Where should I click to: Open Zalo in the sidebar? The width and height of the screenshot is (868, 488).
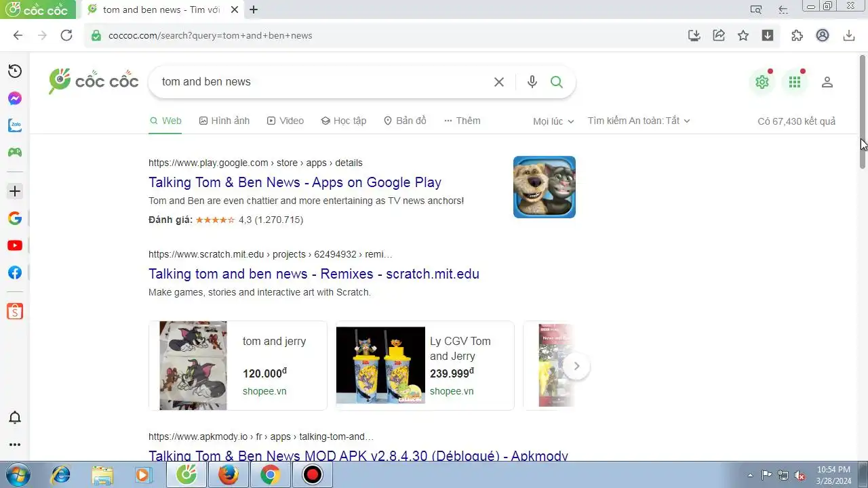[14, 125]
